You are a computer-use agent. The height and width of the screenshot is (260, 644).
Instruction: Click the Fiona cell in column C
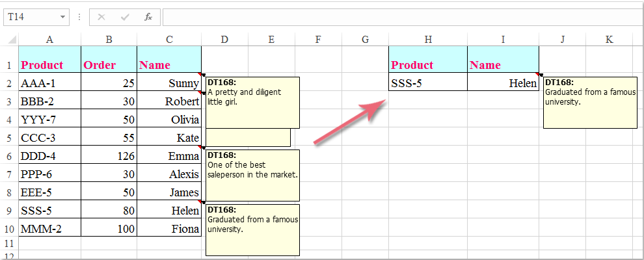169,228
